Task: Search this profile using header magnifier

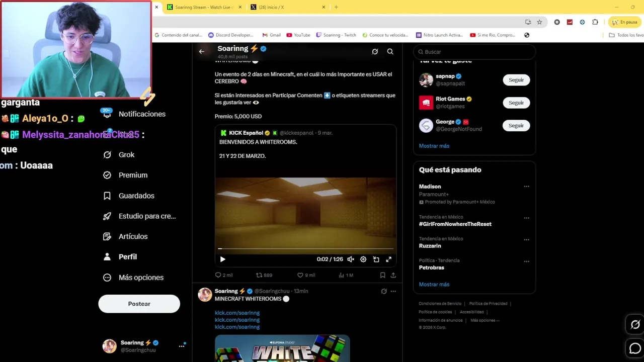Action: (390, 51)
